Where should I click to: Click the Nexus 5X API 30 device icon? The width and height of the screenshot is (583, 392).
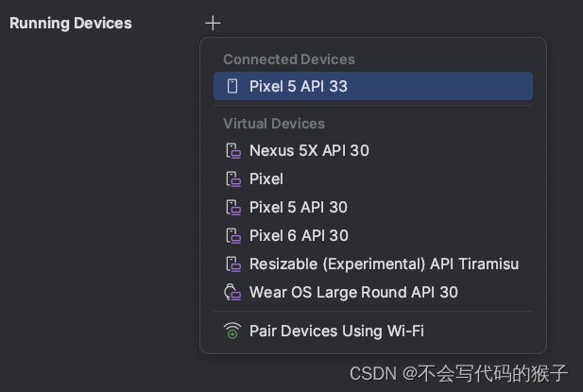coord(233,151)
